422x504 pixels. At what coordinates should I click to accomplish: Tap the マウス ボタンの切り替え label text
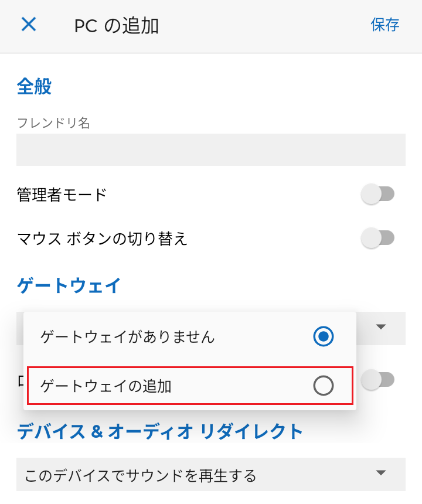coord(103,239)
